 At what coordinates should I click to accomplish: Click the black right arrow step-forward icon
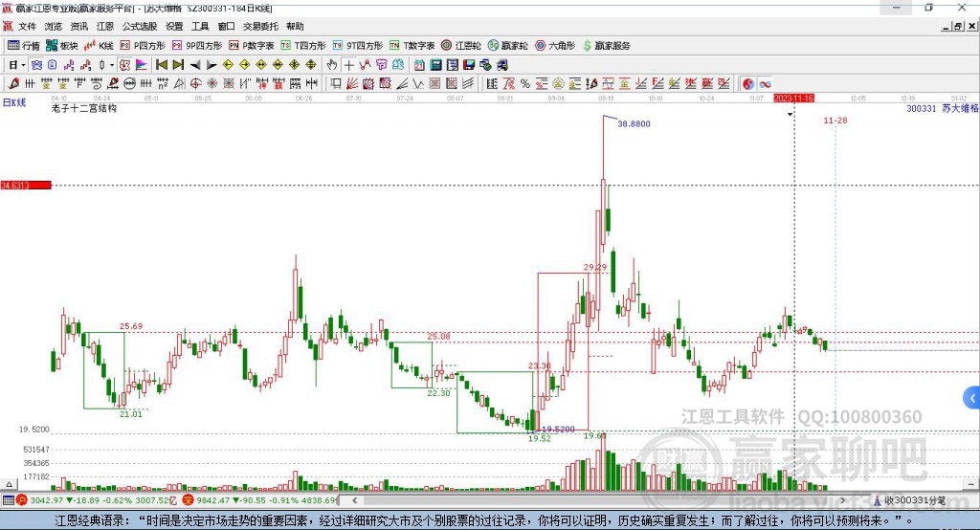click(x=212, y=65)
